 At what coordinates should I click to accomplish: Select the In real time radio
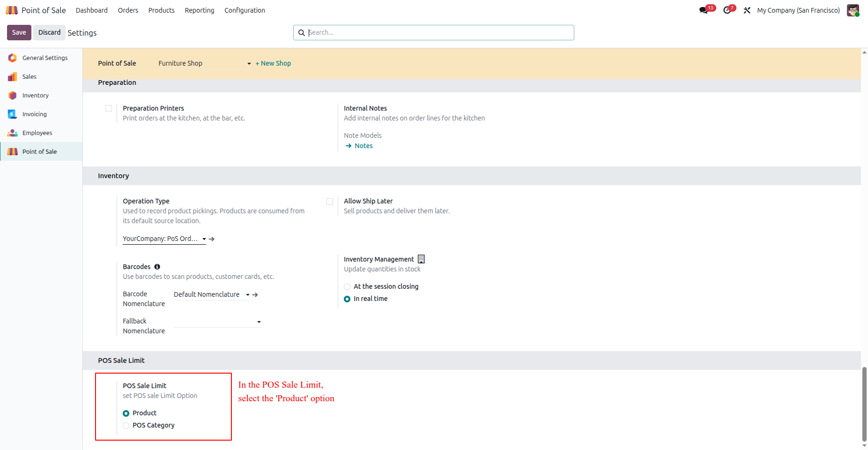(x=347, y=299)
